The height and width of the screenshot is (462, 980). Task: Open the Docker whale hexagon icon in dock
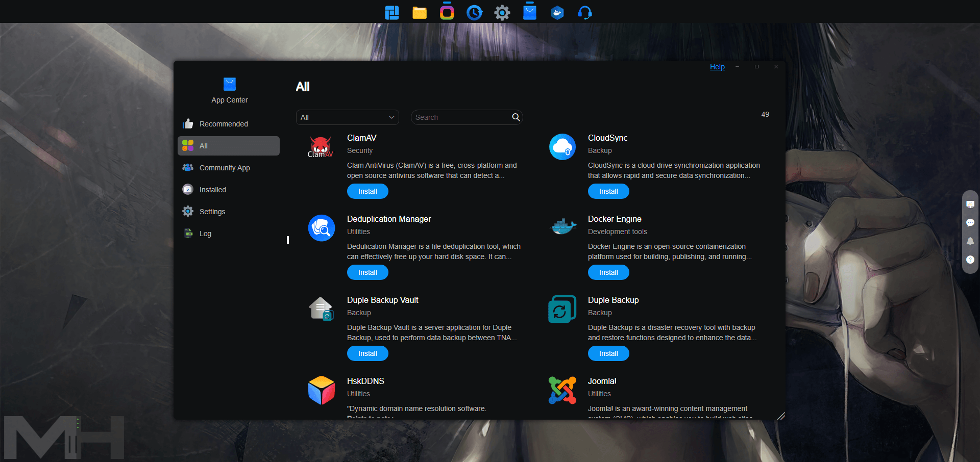point(557,13)
